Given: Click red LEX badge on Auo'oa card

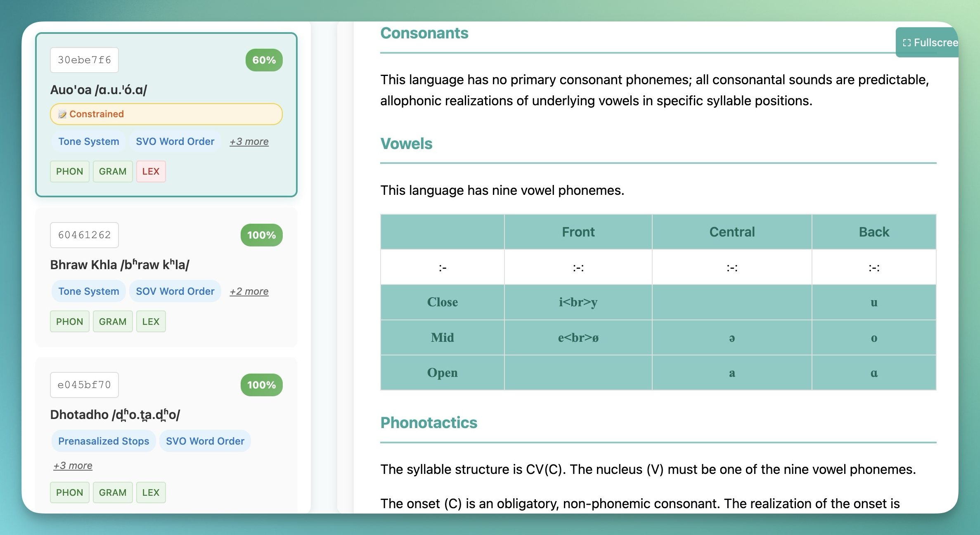Looking at the screenshot, I should [151, 171].
